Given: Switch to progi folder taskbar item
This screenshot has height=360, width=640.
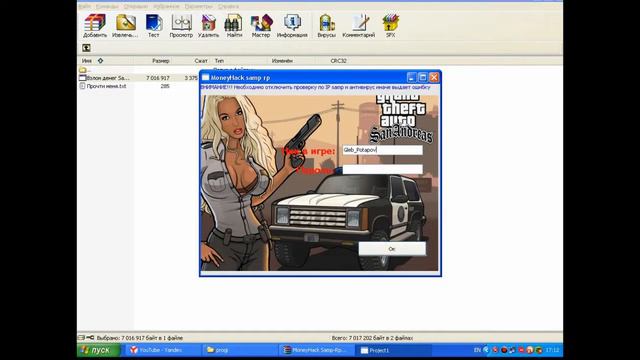Looking at the screenshot, I should 241,350.
